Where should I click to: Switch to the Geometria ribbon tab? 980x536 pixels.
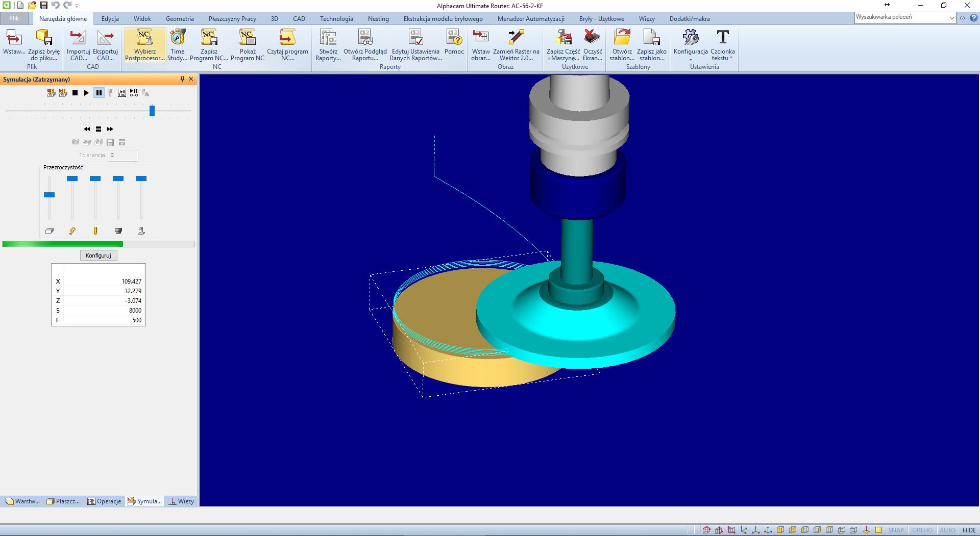[180, 19]
